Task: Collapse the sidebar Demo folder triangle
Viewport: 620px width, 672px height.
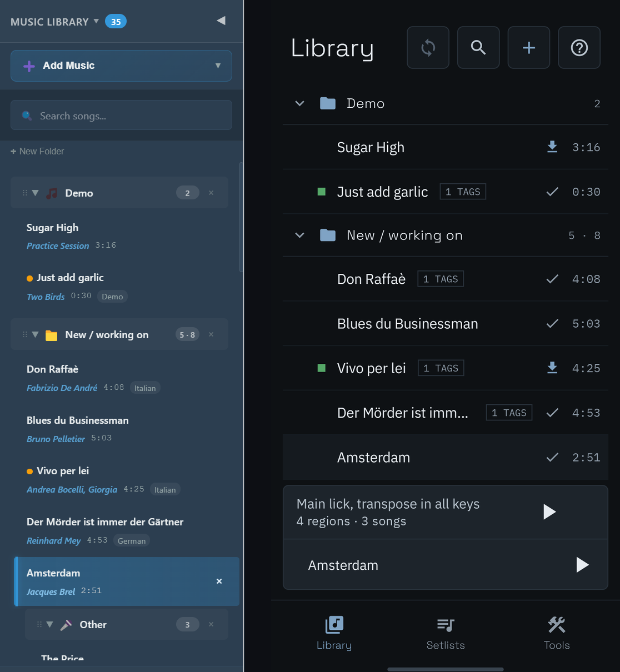Action: click(x=36, y=193)
